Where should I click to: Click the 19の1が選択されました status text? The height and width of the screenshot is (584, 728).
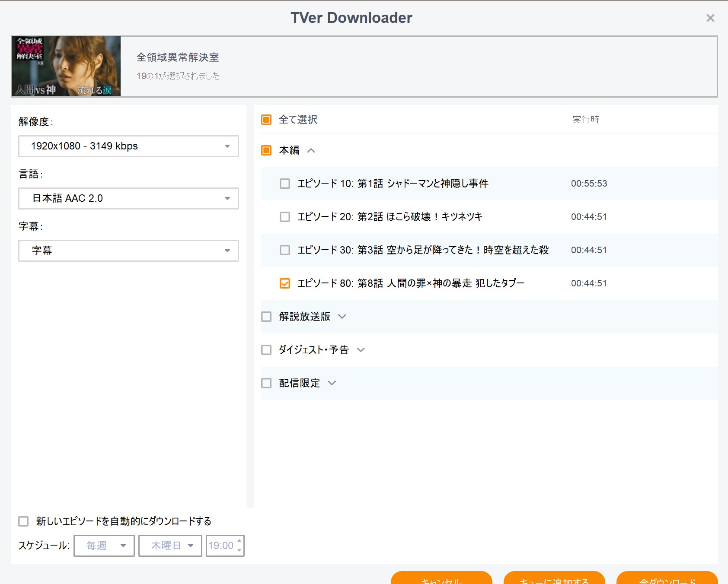click(178, 76)
